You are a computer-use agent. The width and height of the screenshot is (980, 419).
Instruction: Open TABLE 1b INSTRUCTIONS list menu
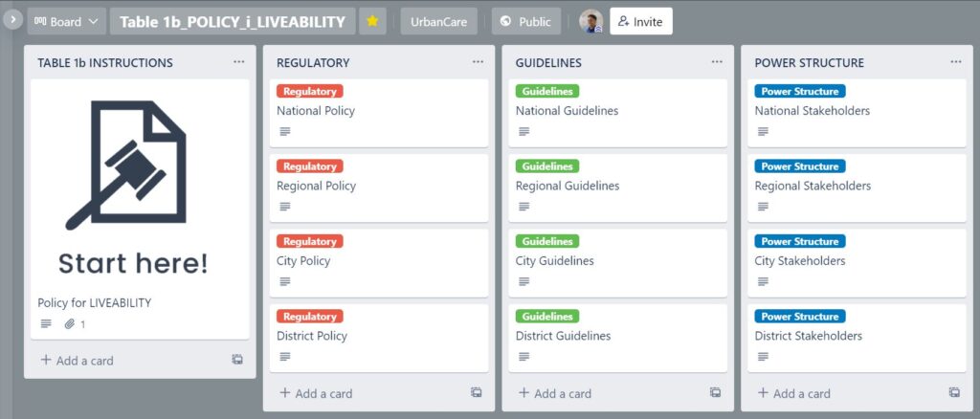(x=238, y=62)
